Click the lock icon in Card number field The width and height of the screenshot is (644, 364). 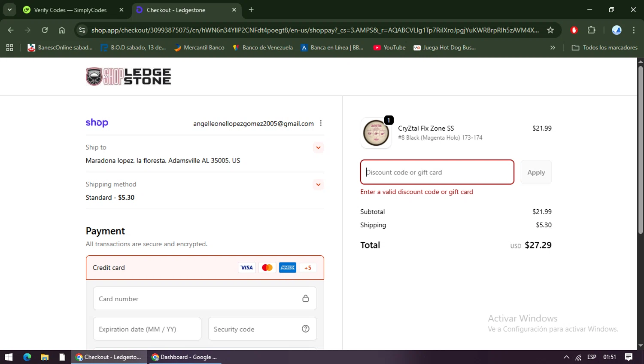click(306, 298)
